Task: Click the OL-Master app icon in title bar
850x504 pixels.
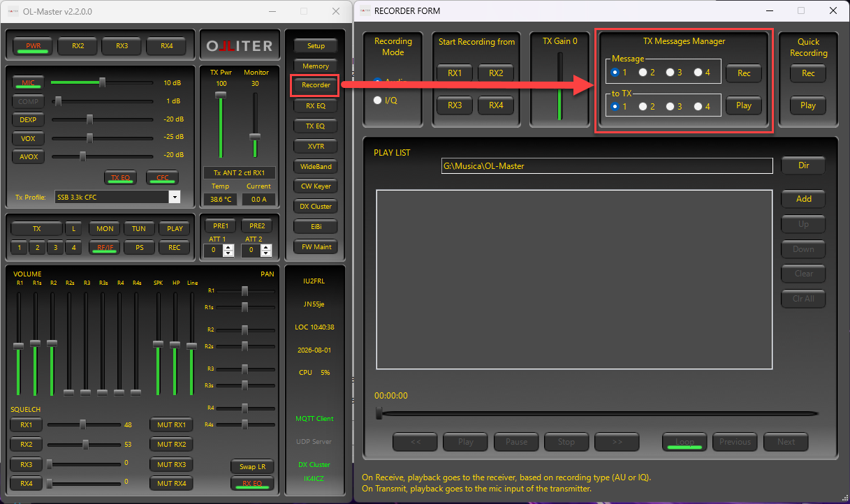Action: pos(13,11)
